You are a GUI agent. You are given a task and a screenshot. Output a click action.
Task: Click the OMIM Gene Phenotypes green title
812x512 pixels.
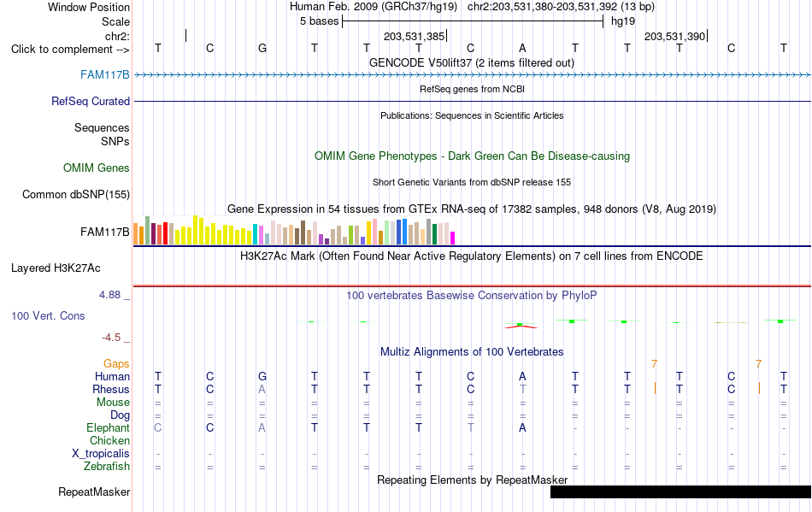[472, 156]
